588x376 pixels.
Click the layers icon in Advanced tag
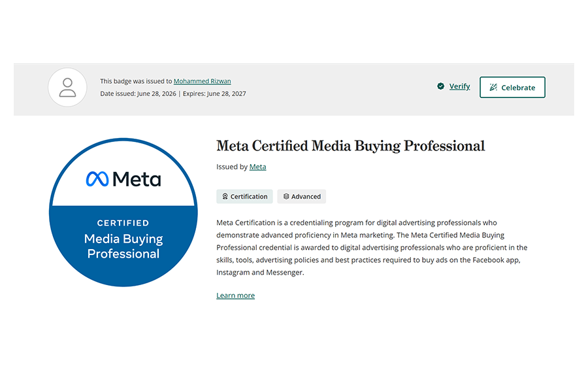(x=286, y=197)
